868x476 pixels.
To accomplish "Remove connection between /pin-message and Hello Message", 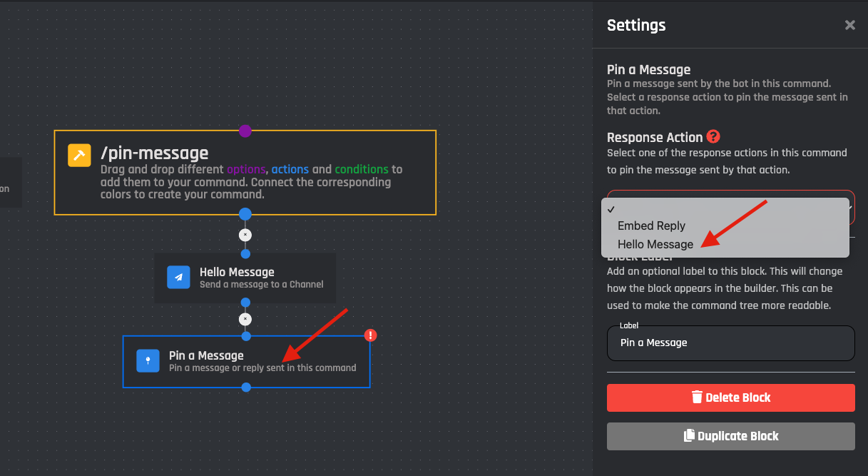I will [x=245, y=235].
